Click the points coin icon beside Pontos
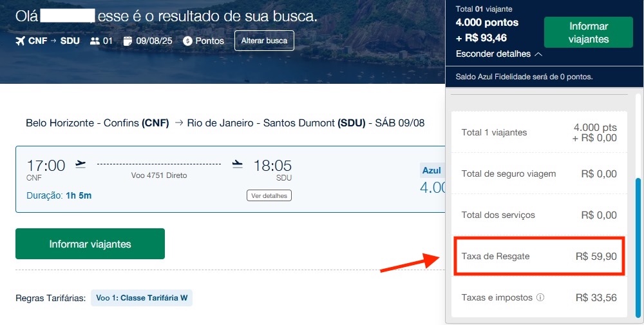This screenshot has height=325, width=644. click(187, 41)
